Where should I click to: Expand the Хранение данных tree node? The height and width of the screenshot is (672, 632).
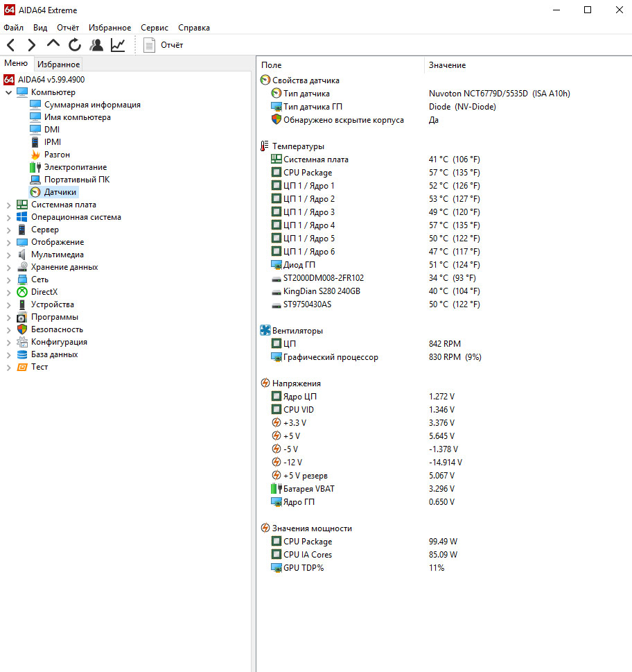[8, 268]
